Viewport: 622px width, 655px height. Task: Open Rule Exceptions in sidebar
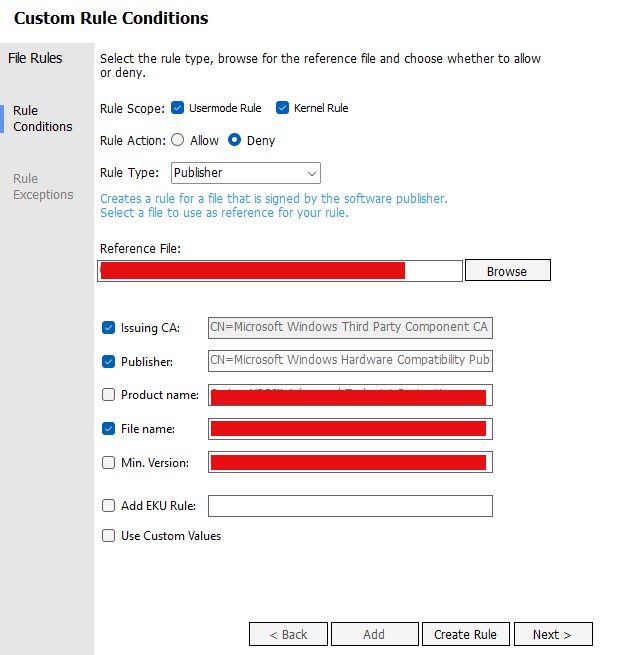coord(43,187)
